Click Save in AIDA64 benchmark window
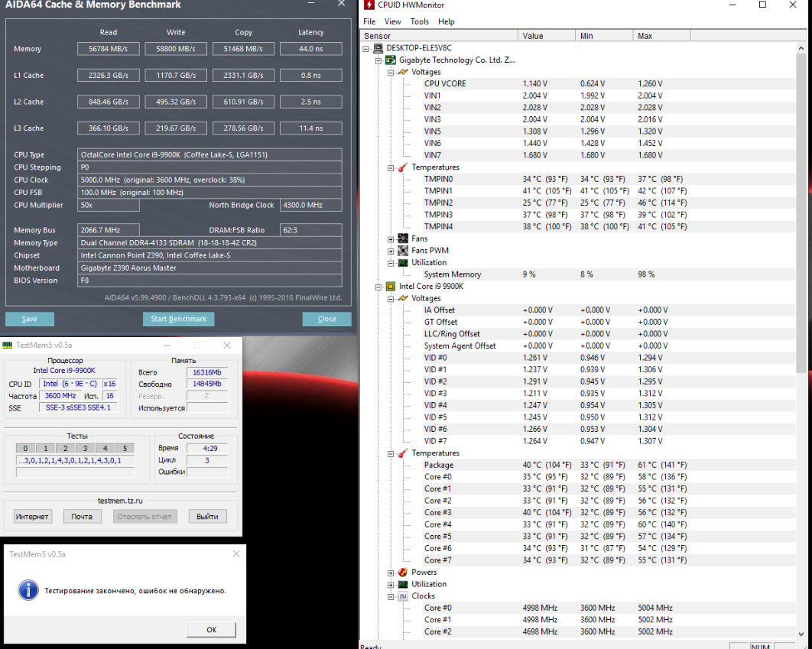This screenshot has height=649, width=812. 30,319
